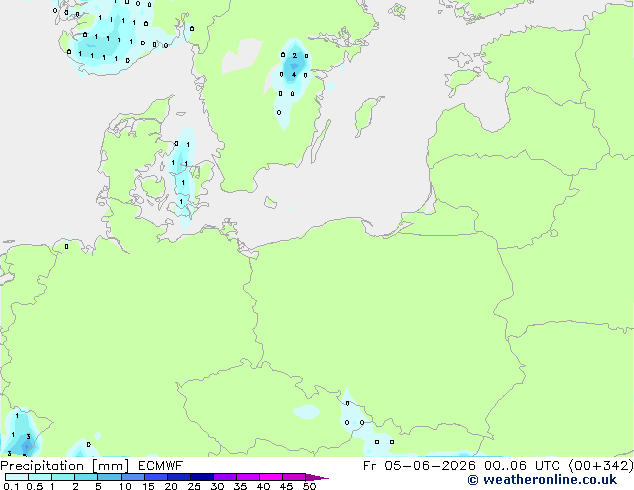This screenshot has width=634, height=490.
Task: Click the 25–30 mm darkest blue swatch
Action: pos(202,477)
